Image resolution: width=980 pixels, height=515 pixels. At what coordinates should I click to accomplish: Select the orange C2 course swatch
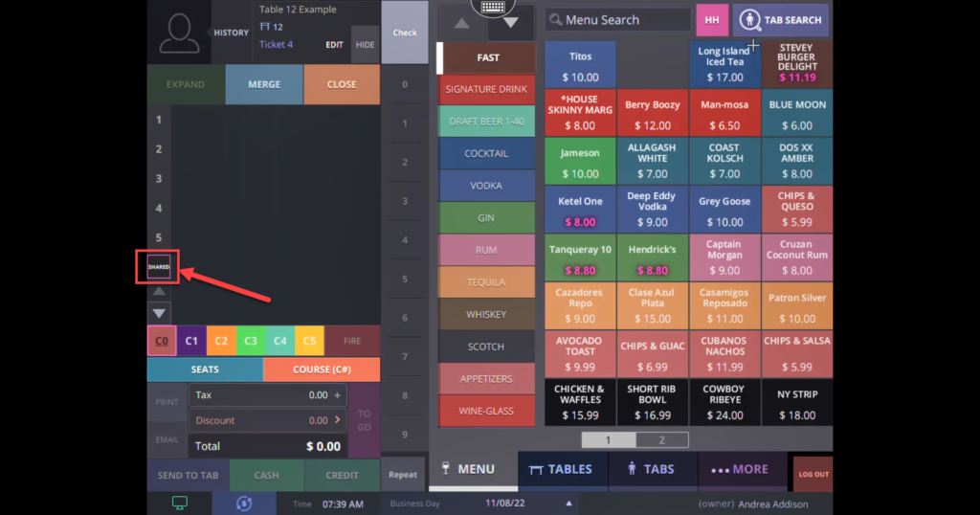pyautogui.click(x=221, y=341)
